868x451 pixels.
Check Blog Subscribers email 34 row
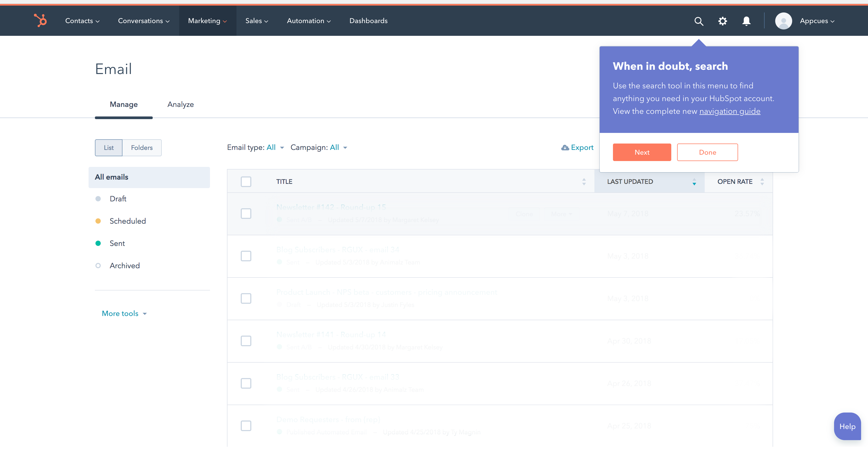(246, 256)
